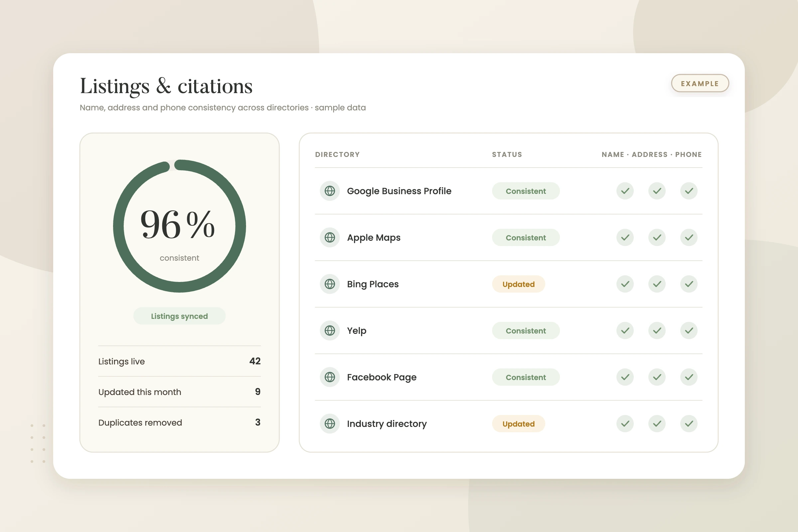Click the Updated status for Bing Places
798x532 pixels.
pyautogui.click(x=518, y=284)
